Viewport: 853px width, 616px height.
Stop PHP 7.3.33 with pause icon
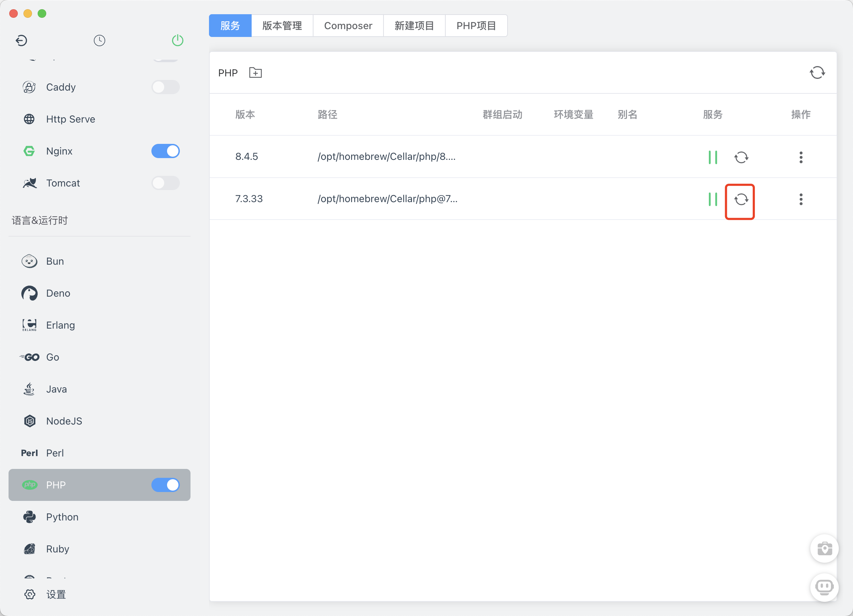click(712, 199)
